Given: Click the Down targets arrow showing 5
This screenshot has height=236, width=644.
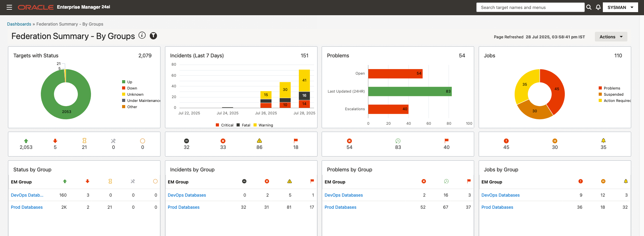Looking at the screenshot, I should pos(55,141).
